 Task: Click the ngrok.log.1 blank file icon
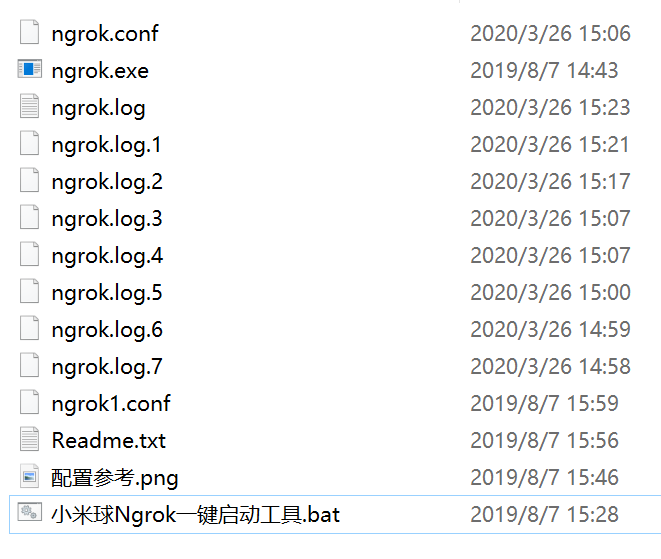click(x=30, y=143)
